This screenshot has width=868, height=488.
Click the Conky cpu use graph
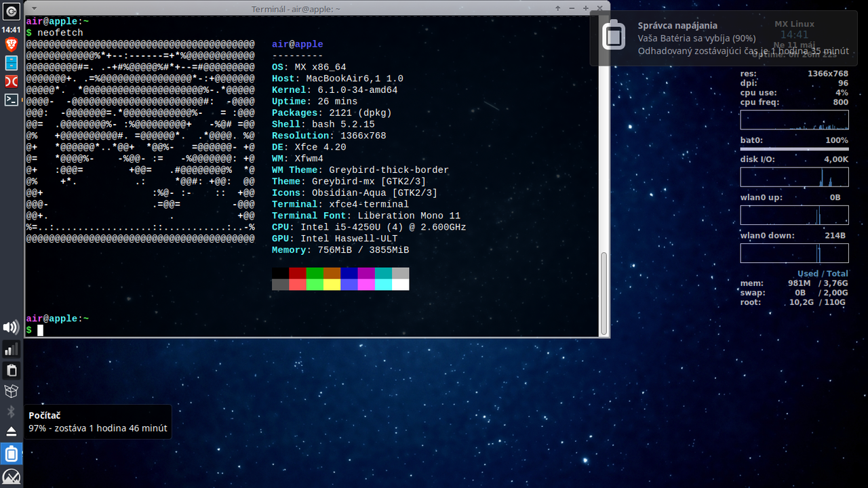(794, 120)
